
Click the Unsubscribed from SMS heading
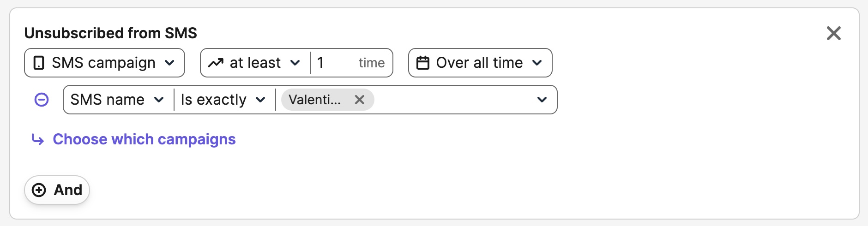point(111,33)
